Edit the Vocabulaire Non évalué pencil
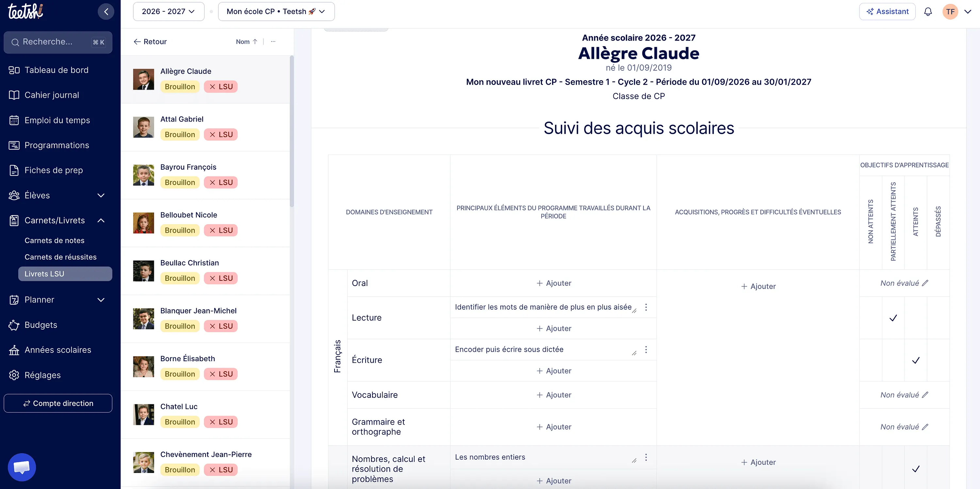Screen dimensions: 980x489 [x=925, y=395]
